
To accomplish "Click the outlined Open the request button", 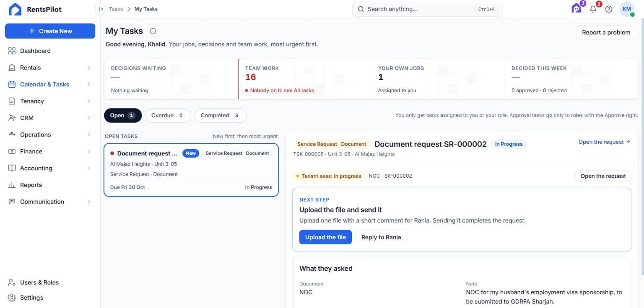I will tap(603, 176).
